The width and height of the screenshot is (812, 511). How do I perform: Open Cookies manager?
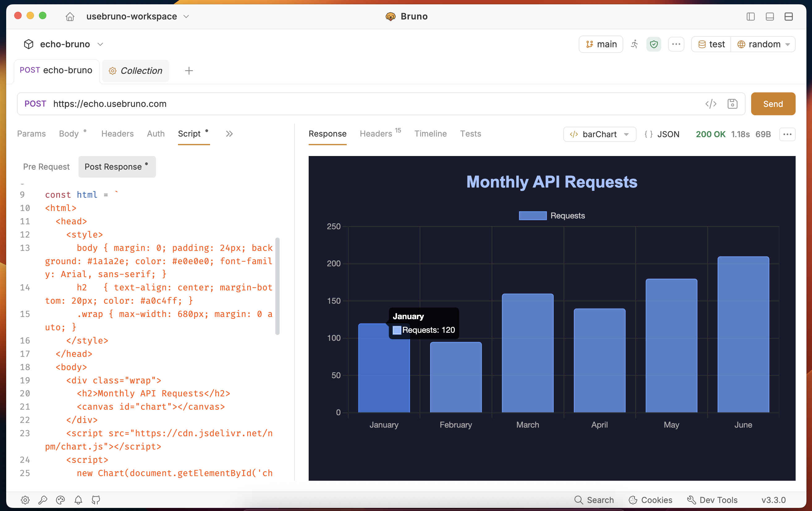click(650, 500)
